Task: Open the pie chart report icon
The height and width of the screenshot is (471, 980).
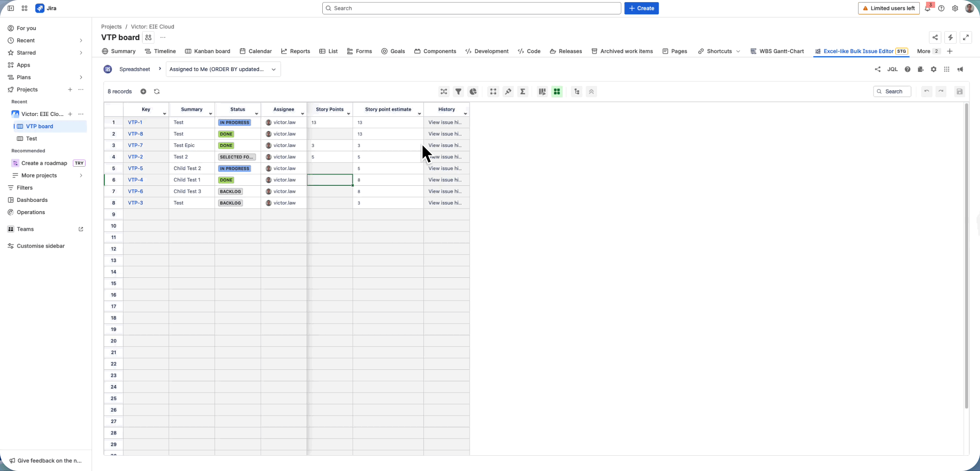Action: [473, 92]
